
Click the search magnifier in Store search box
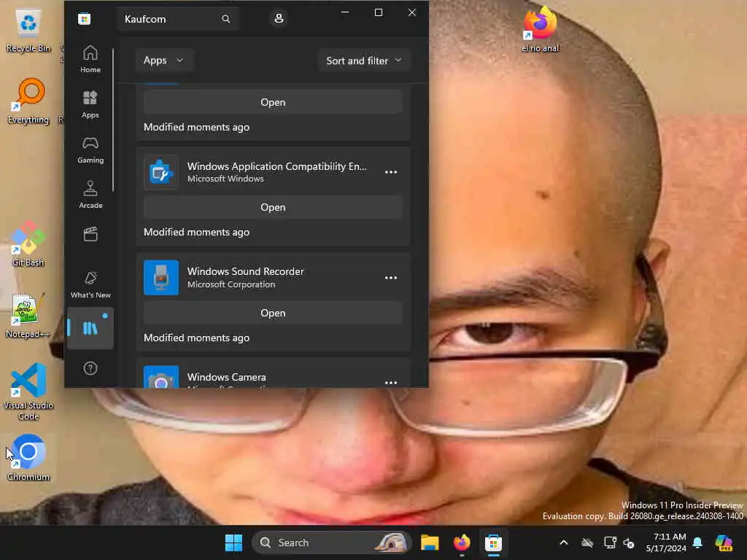click(x=226, y=19)
